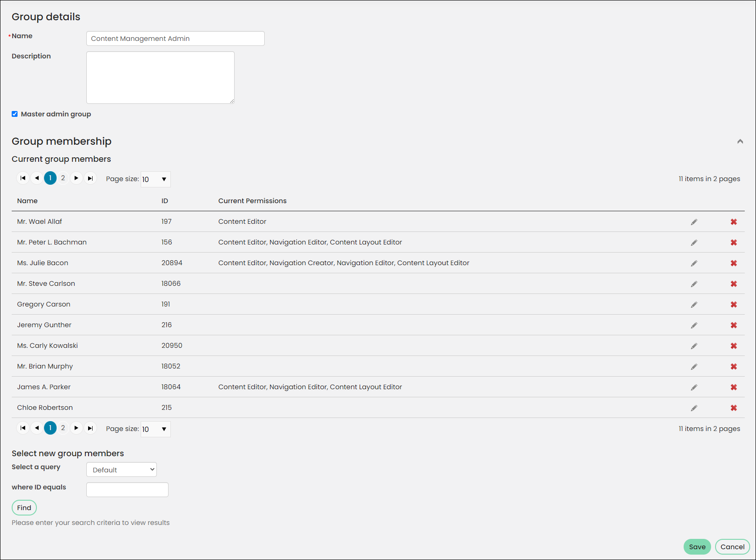
Task: Select page 2 in bottom pager
Action: (x=63, y=428)
